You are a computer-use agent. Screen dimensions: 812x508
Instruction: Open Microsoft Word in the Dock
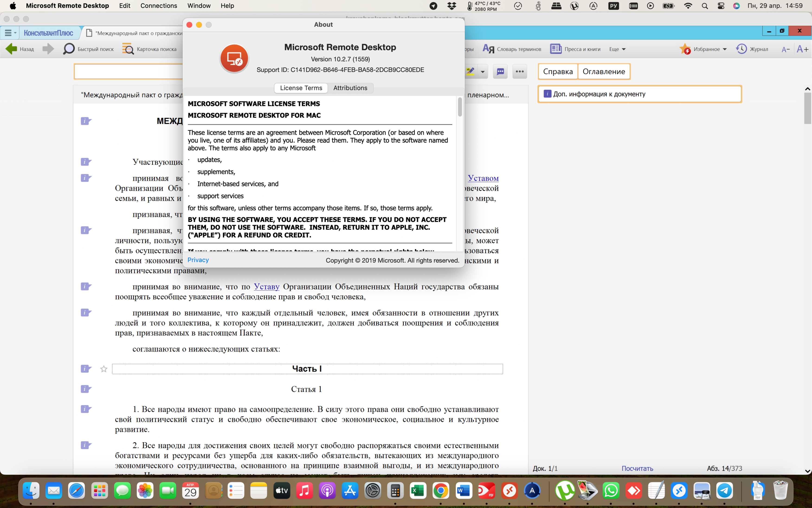pyautogui.click(x=464, y=491)
